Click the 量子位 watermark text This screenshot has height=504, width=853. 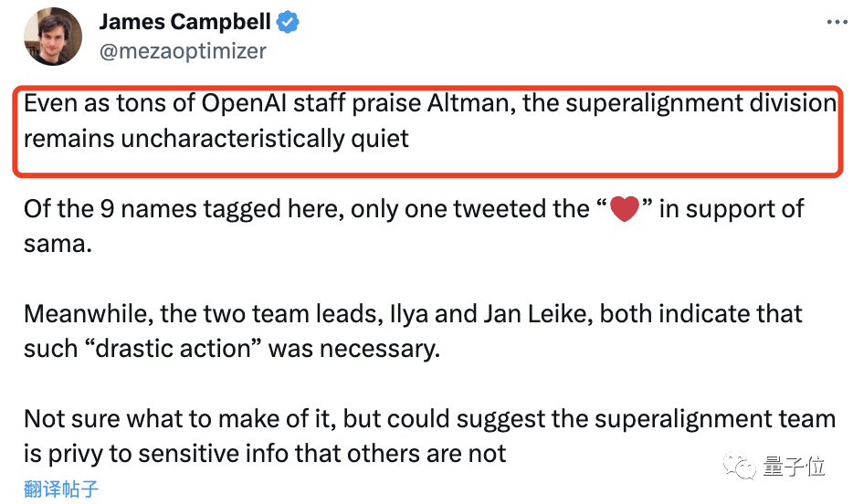pyautogui.click(x=792, y=467)
